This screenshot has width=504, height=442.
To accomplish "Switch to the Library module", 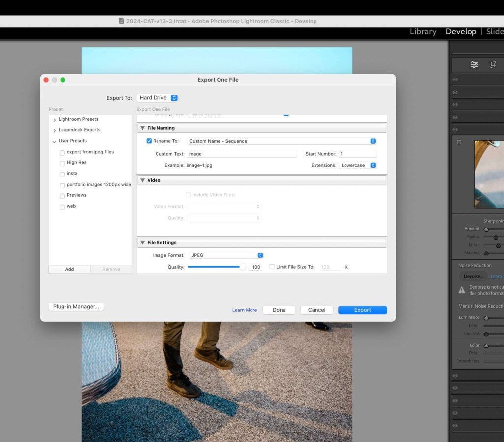I will click(x=423, y=31).
